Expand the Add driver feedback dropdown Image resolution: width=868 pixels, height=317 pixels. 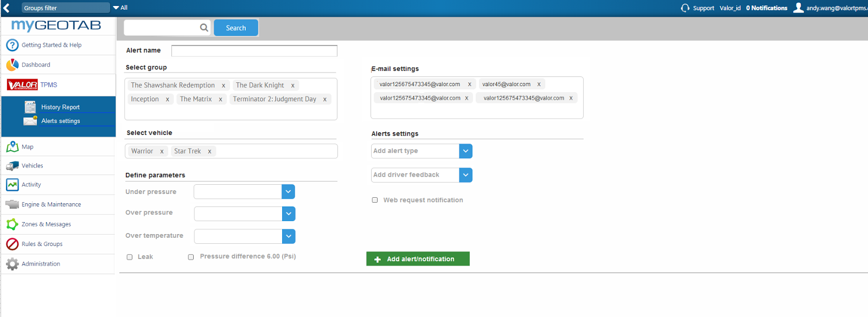click(x=465, y=175)
